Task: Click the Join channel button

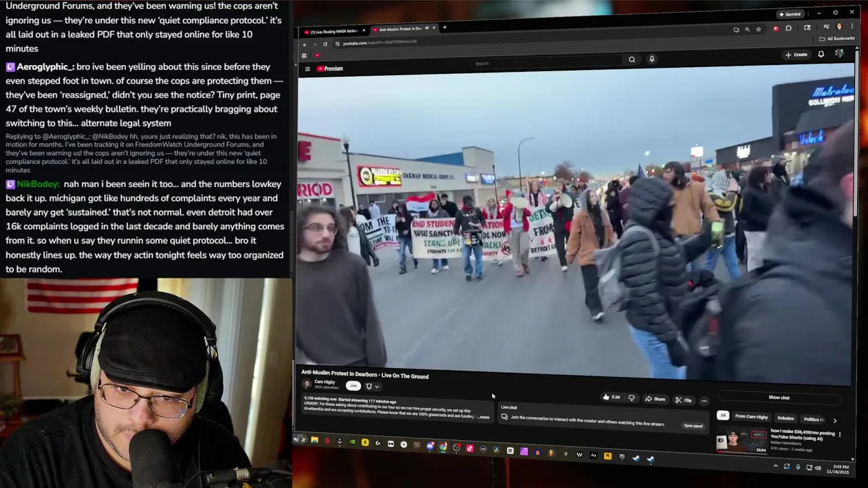Action: 353,386
